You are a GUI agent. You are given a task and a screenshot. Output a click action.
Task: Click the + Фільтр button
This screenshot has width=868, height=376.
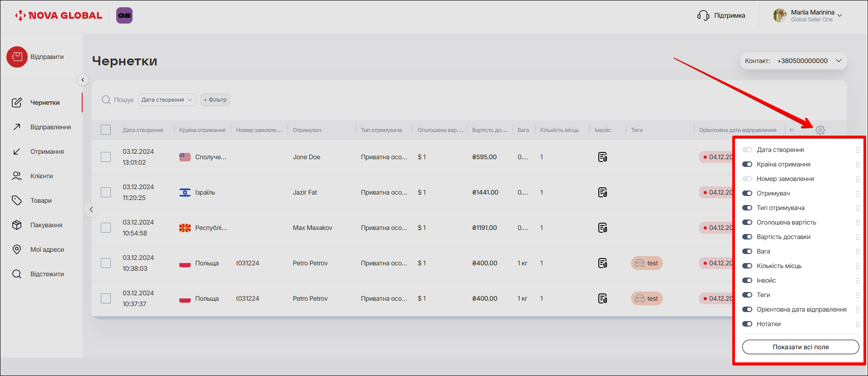pyautogui.click(x=215, y=100)
